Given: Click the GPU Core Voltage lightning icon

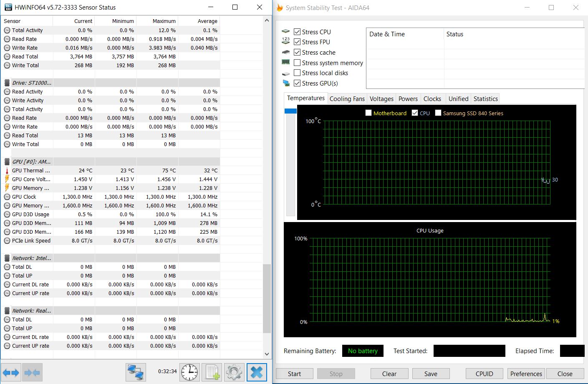Looking at the screenshot, I should (7, 179).
